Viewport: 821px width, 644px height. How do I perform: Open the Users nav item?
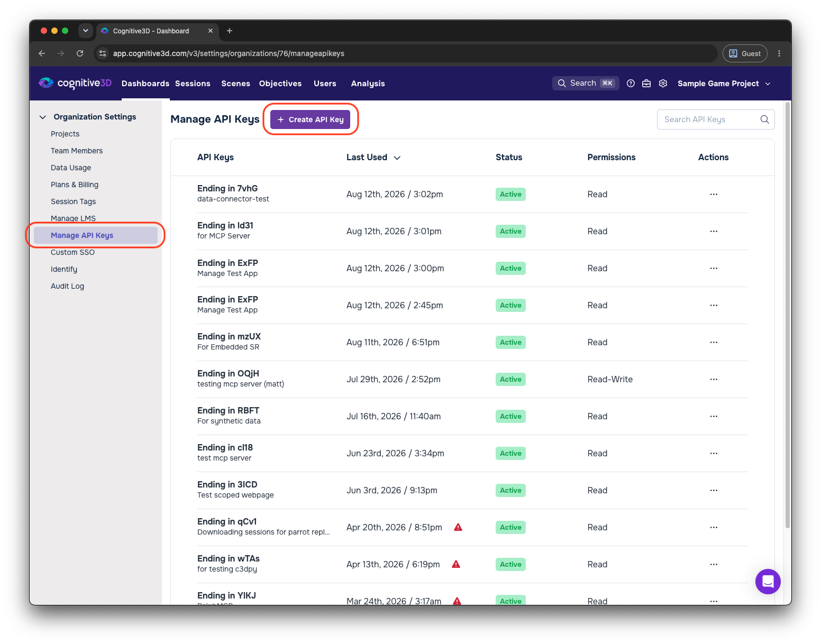point(325,84)
